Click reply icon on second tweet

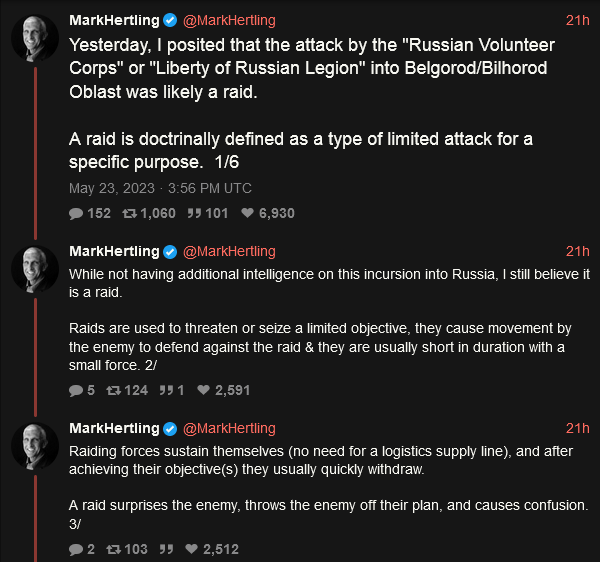pyautogui.click(x=76, y=391)
